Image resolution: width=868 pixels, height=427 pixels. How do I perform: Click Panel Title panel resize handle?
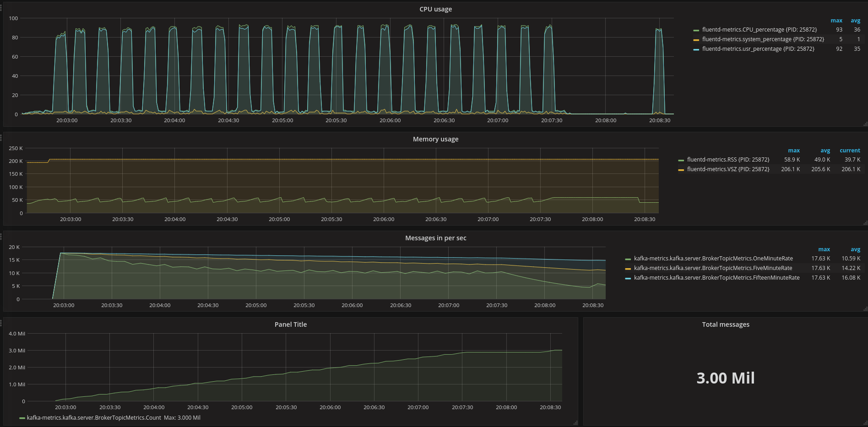[x=575, y=422]
